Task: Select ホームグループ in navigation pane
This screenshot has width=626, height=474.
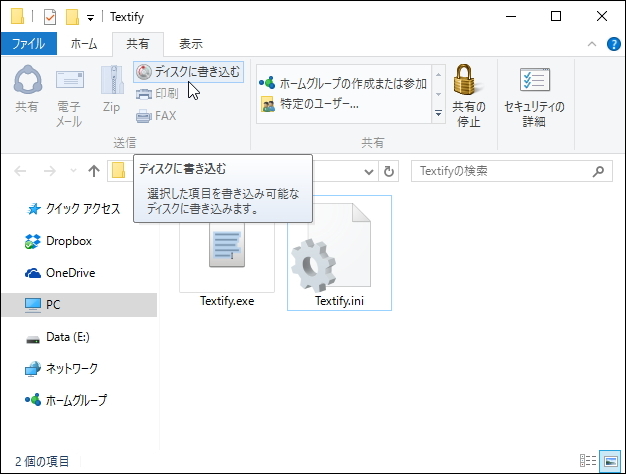Action: (x=66, y=400)
